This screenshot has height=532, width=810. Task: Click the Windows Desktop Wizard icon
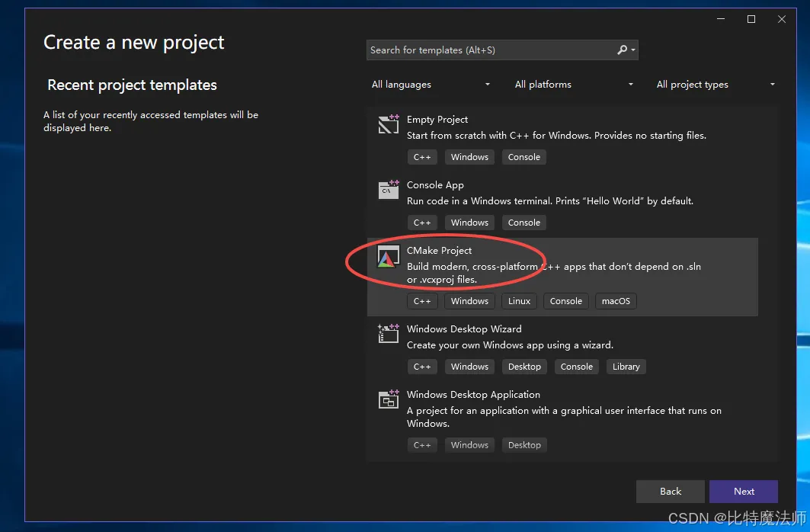point(389,334)
